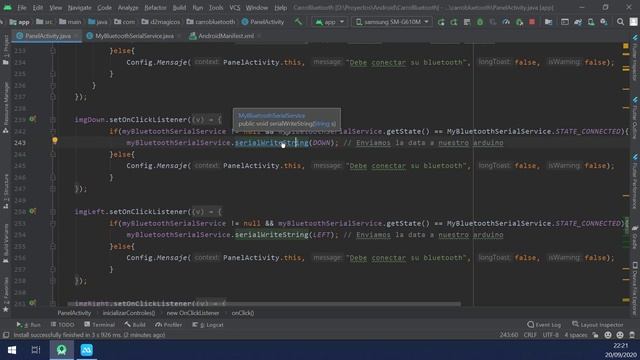Viewport: 640px width, 360px height.
Task: Open the TODO tool window button
Action: (x=62, y=325)
